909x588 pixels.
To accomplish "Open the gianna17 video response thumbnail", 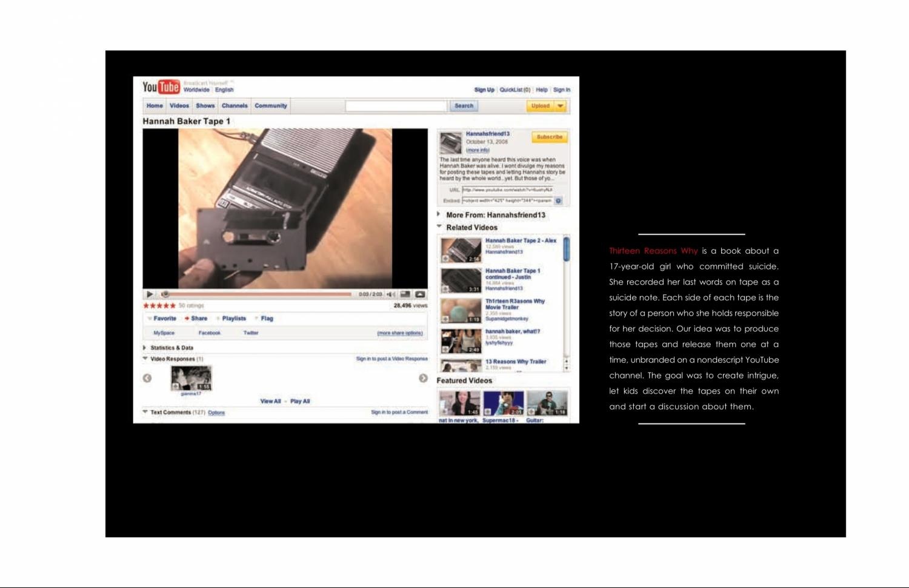I will (x=191, y=378).
